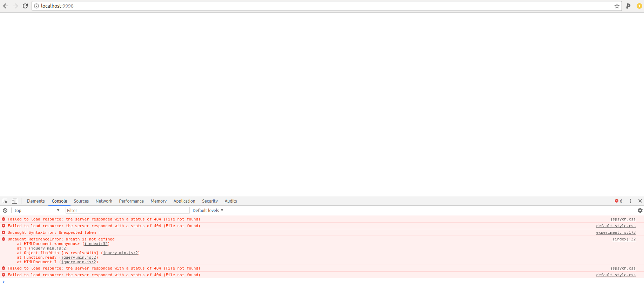Click the error icon beside the SyntaxError
Viewport: 644px width, 306px height.
(4, 232)
